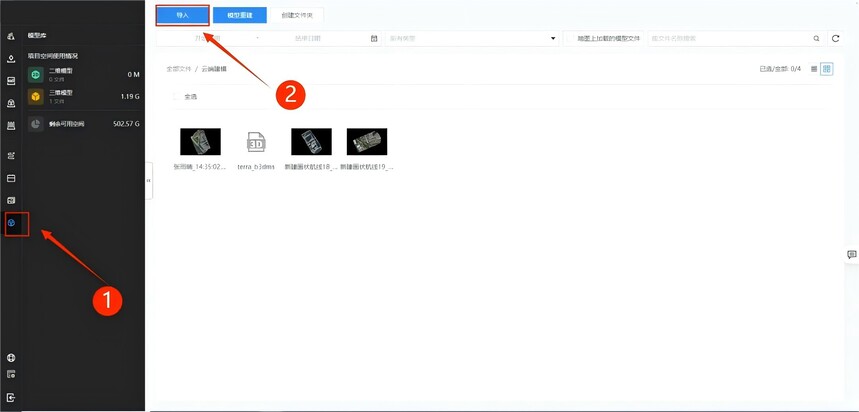Select the terra_b3dms 3D file icon
The width and height of the screenshot is (859, 412).
256,142
